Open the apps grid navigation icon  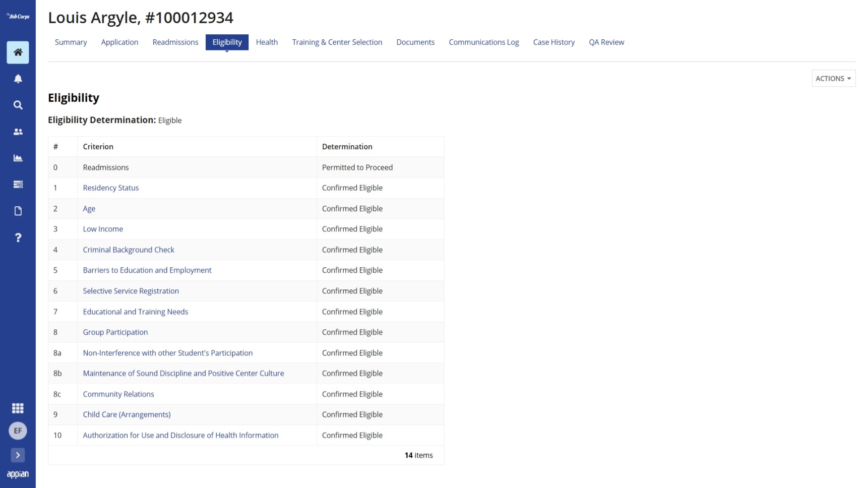18,408
